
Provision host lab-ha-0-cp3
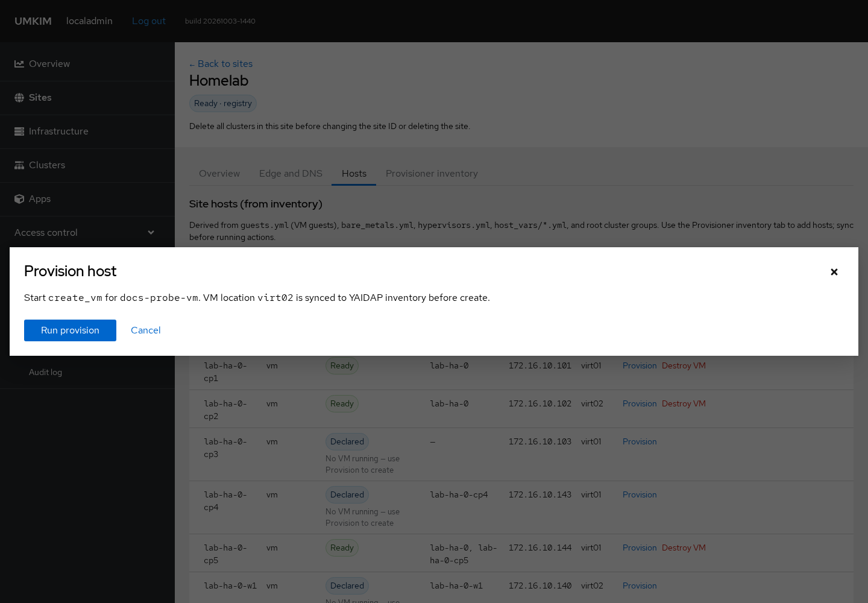640,442
